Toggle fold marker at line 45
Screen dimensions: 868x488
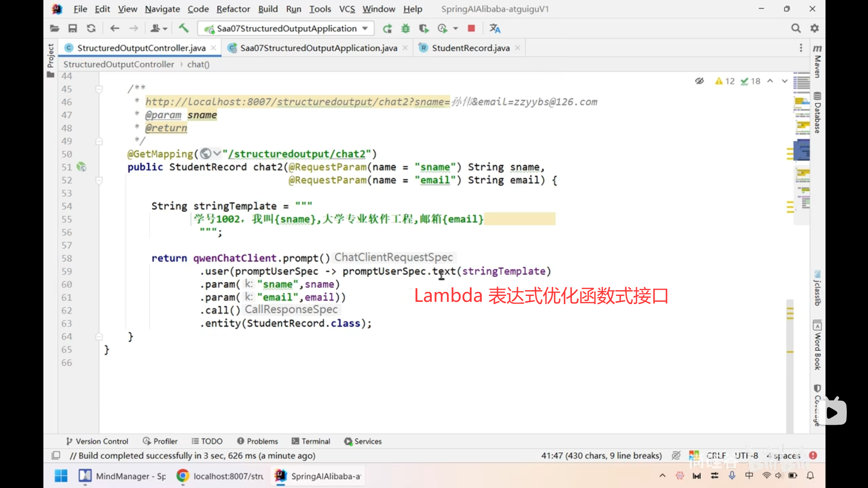(x=99, y=89)
